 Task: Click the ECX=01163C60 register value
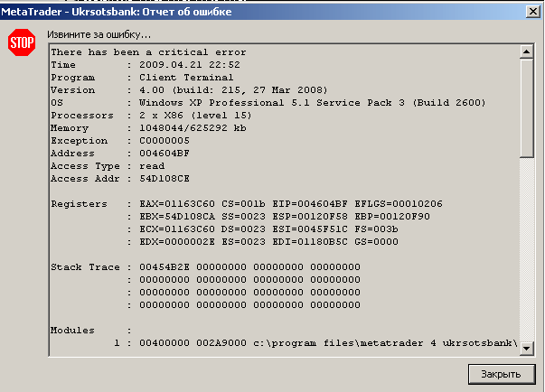177,229
